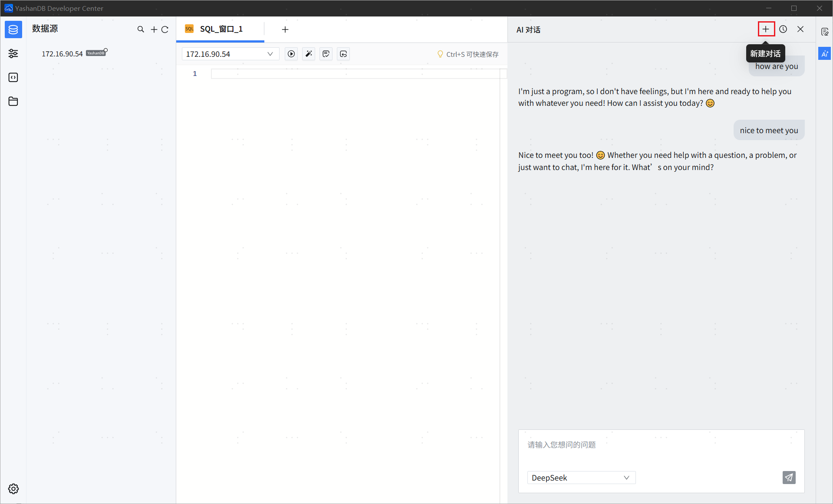The image size is (833, 504).
Task: Open the data source sidebar icon
Action: coord(13,29)
